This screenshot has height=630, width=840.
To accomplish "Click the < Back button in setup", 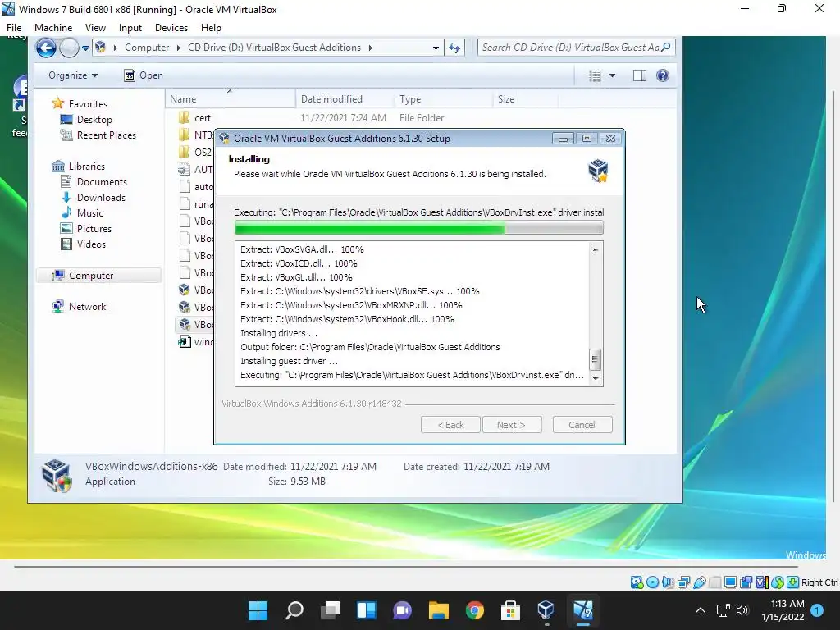I will click(x=450, y=425).
